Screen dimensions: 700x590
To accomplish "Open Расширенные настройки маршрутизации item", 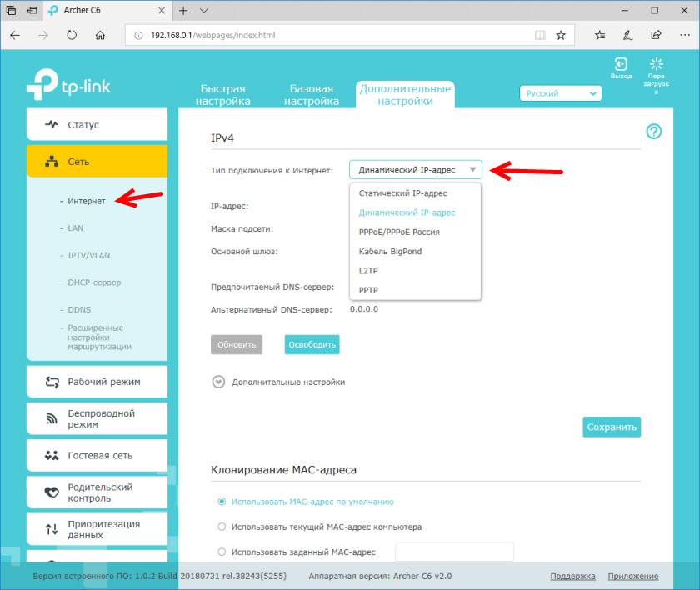I will (x=99, y=337).
